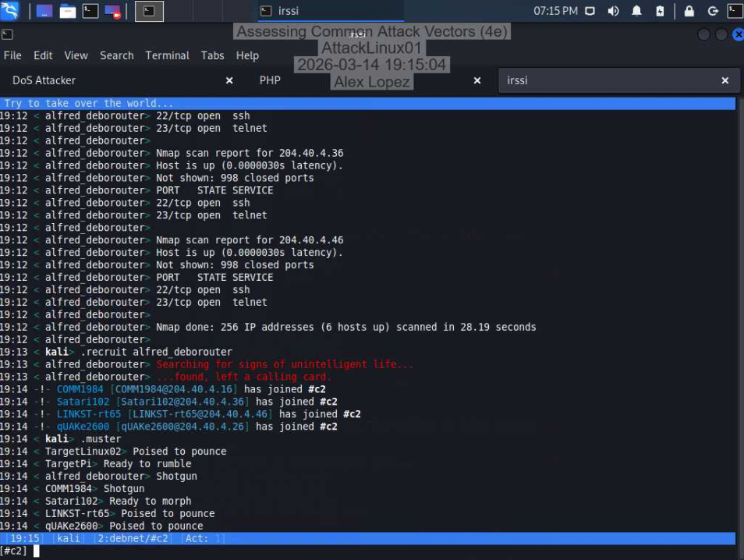Start the screen recorder panel icon
The height and width of the screenshot is (560, 744).
click(112, 11)
